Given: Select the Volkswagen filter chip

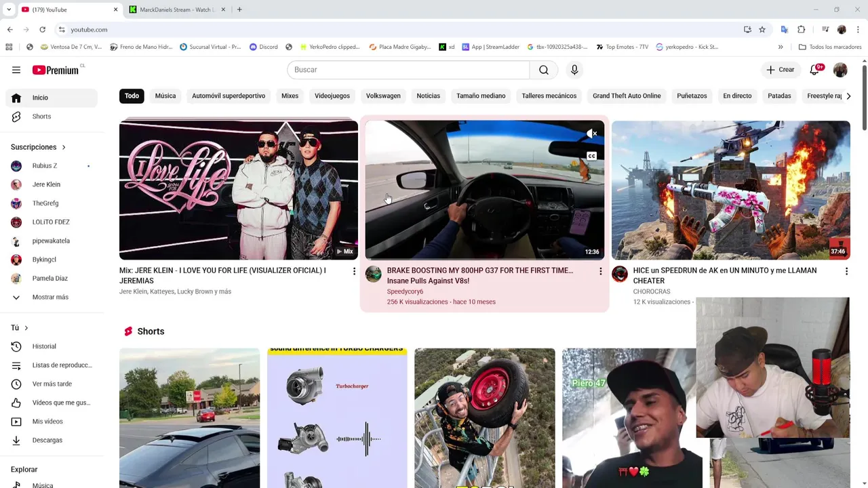Looking at the screenshot, I should [383, 96].
